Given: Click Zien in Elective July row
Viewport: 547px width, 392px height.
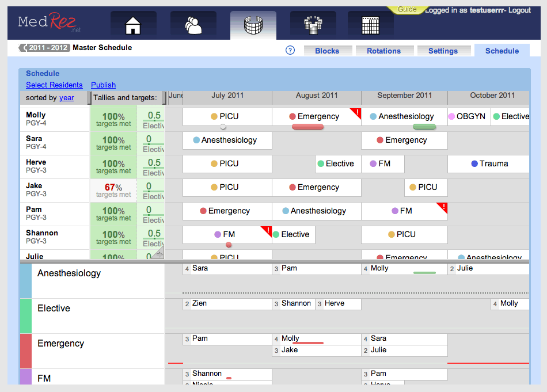Looking at the screenshot, I should click(227, 304).
